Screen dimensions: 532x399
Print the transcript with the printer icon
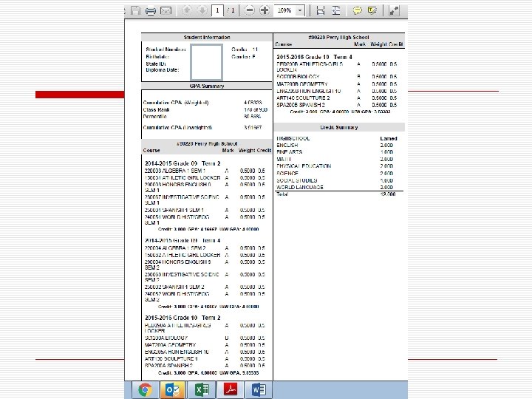(x=150, y=11)
